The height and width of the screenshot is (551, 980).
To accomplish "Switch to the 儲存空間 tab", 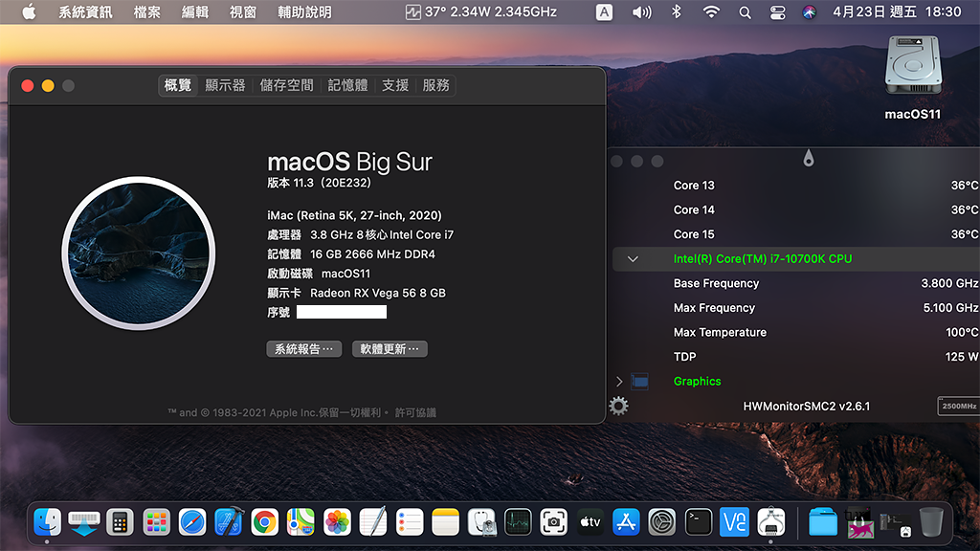I will (286, 85).
